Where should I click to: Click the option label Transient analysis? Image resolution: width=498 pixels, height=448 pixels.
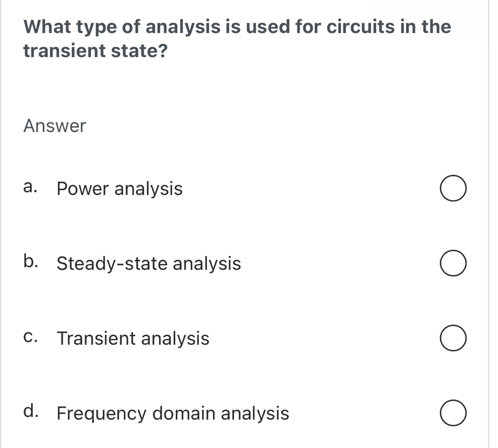coord(133,338)
